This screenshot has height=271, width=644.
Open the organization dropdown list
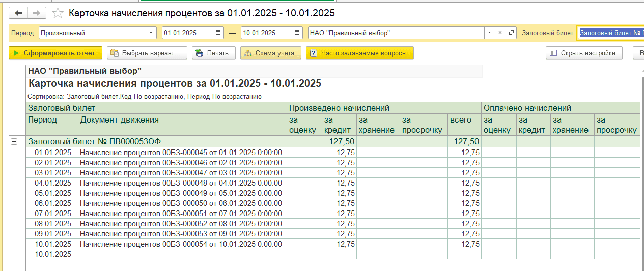pyautogui.click(x=489, y=33)
